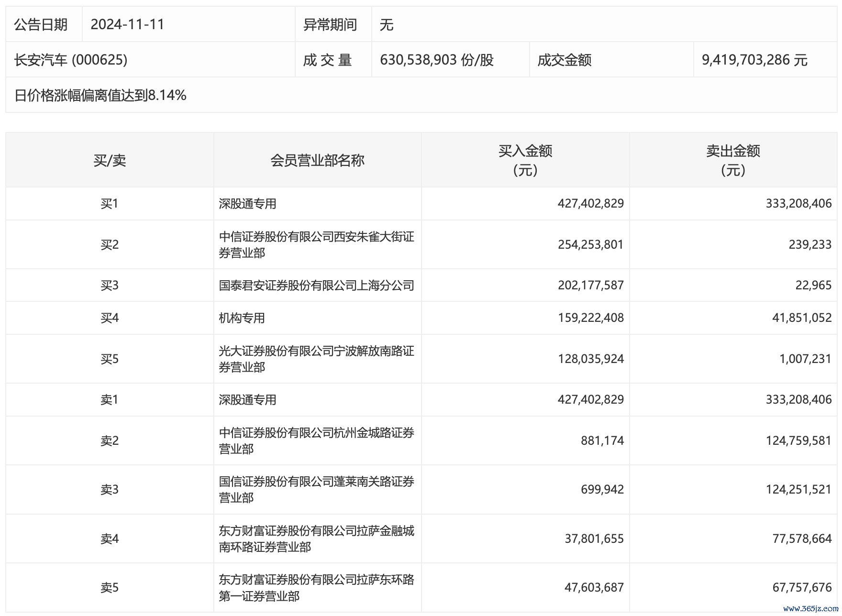Click buy amount 37,801,655
The image size is (842, 616).
(x=594, y=539)
